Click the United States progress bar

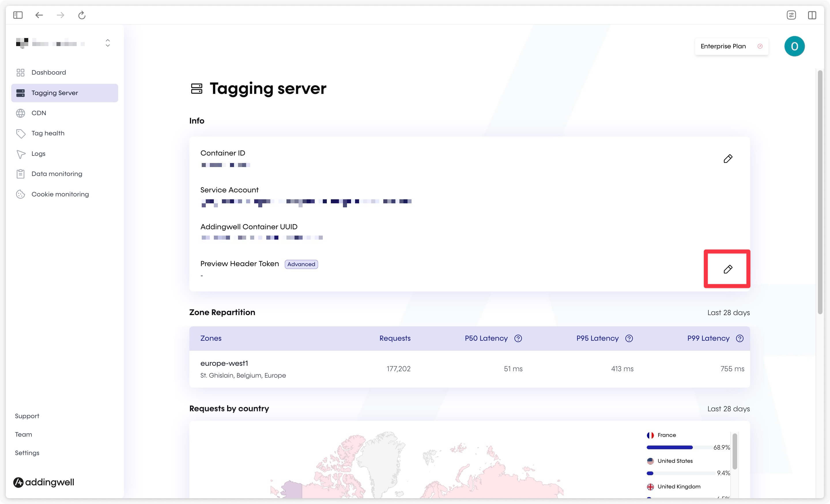pyautogui.click(x=680, y=473)
